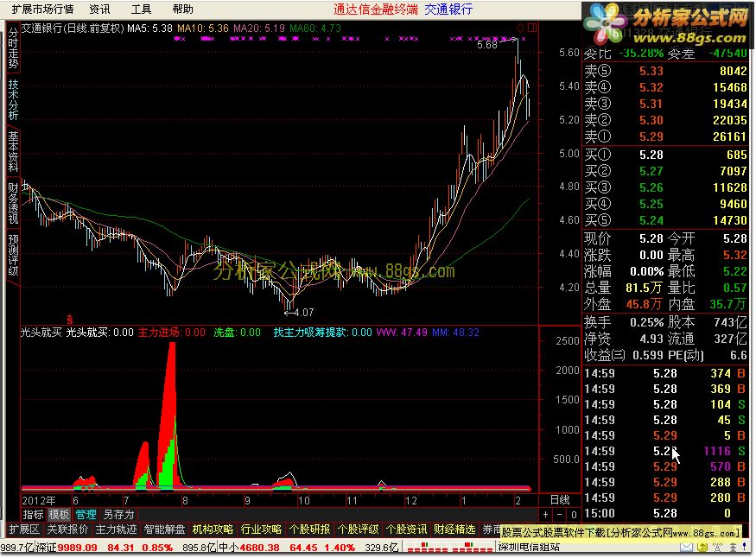Image resolution: width=756 pixels, height=558 pixels.
Task: Click 另存为 to save template
Action: click(118, 514)
